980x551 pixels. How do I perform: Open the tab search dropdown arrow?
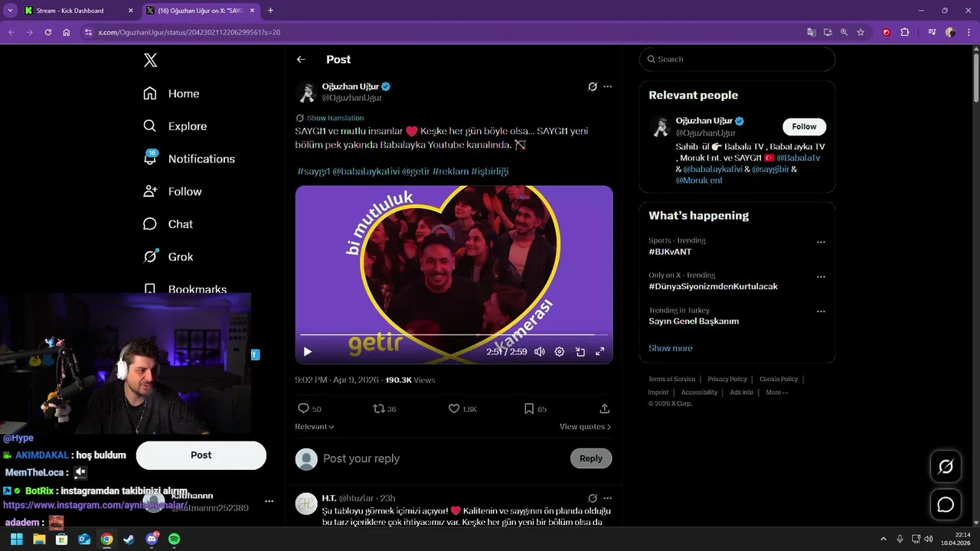tap(10, 11)
